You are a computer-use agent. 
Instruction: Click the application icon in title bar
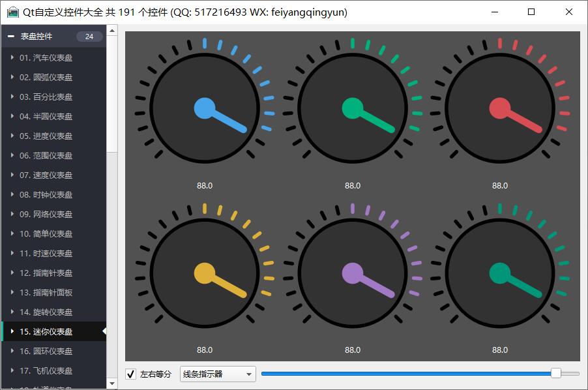pos(12,12)
